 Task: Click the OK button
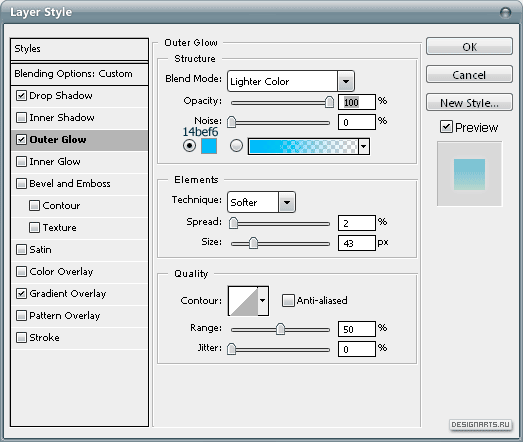pyautogui.click(x=469, y=46)
